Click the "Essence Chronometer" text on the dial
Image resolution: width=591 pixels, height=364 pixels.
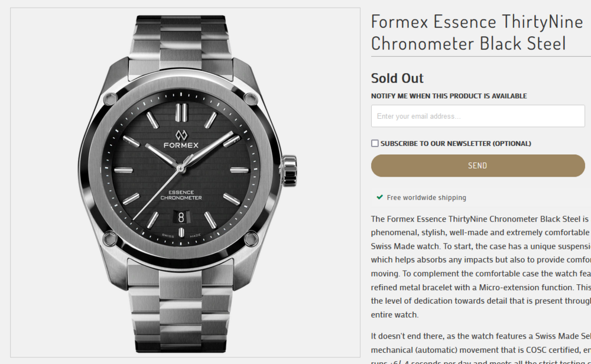[181, 195]
